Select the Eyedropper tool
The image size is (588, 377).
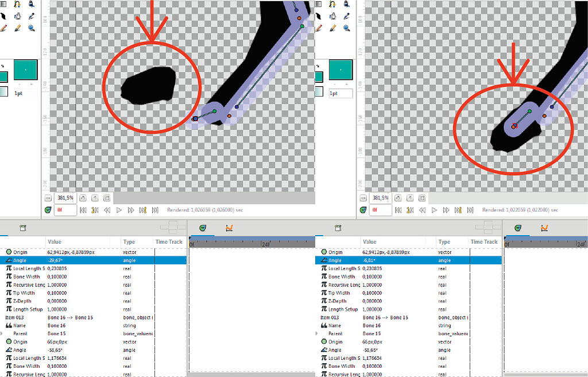pos(32,16)
